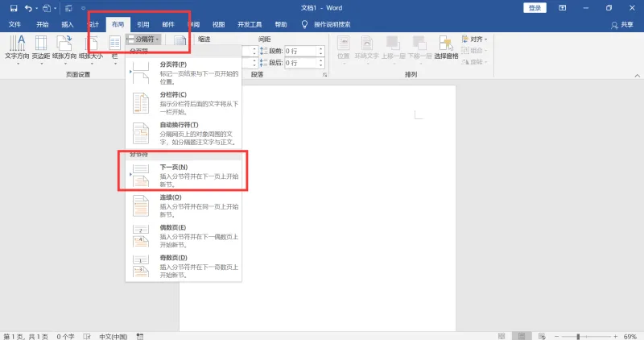Click the 登录 sign-in button
The height and width of the screenshot is (340, 644).
coord(535,8)
